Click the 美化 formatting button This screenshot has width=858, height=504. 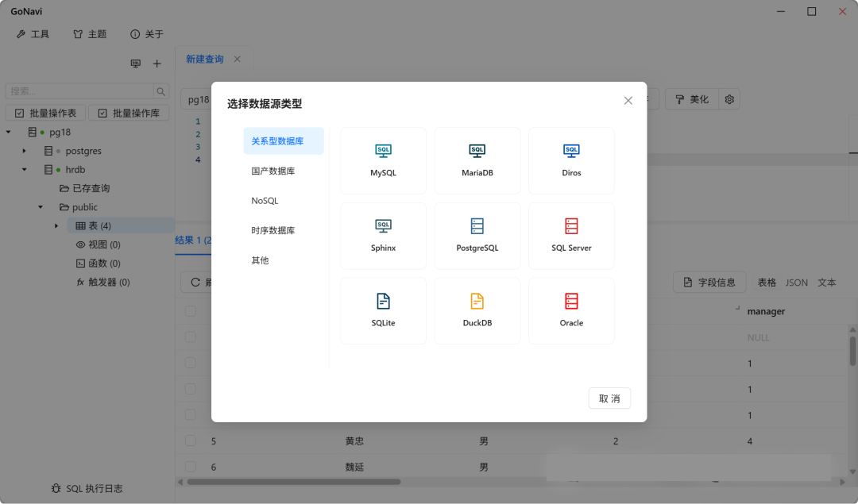(x=693, y=98)
